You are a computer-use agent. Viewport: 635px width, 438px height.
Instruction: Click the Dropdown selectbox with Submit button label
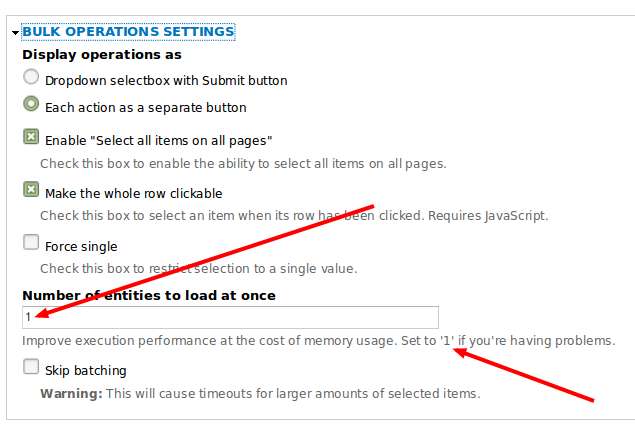tap(166, 81)
